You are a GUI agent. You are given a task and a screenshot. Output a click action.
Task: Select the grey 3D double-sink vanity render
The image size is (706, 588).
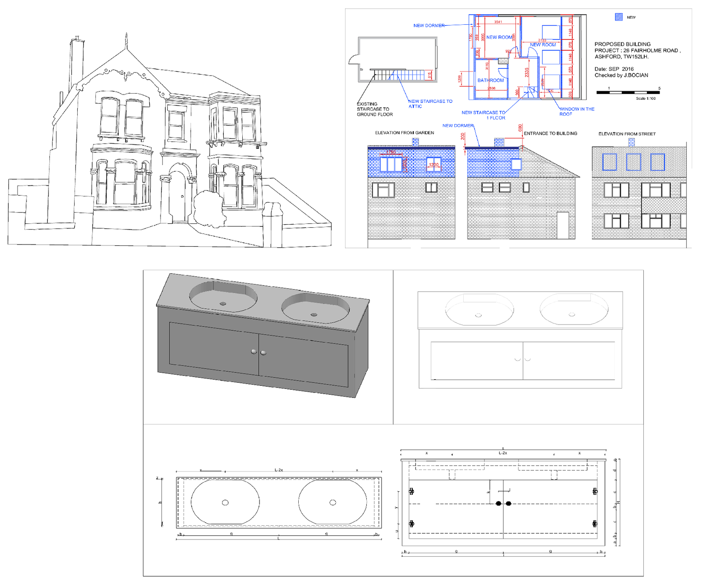click(263, 335)
